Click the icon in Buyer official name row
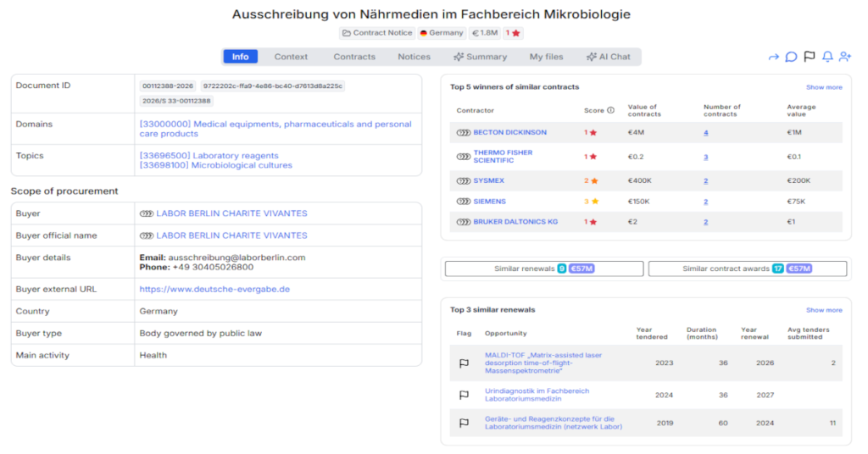Viewport: 868px width, 454px height. (x=146, y=235)
